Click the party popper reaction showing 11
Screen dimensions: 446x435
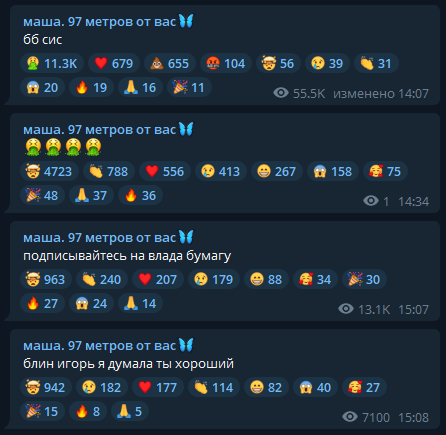(189, 87)
